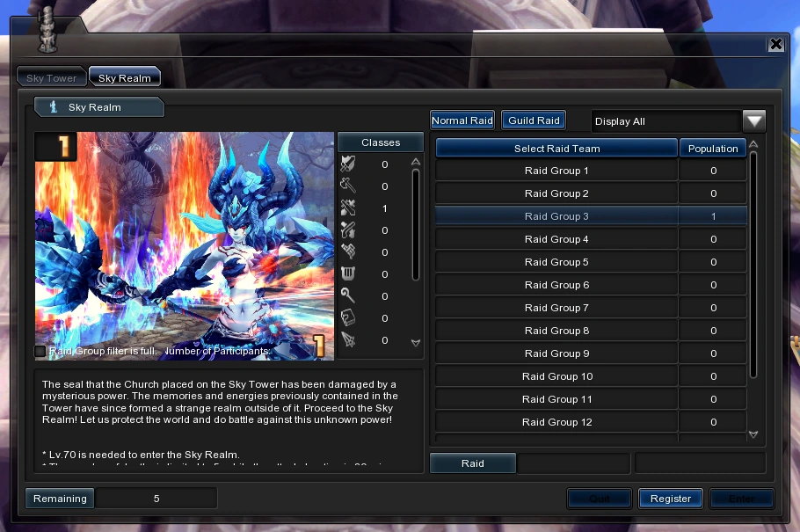Open the Display All dropdown arrow
The height and width of the screenshot is (532, 800).
click(x=753, y=121)
